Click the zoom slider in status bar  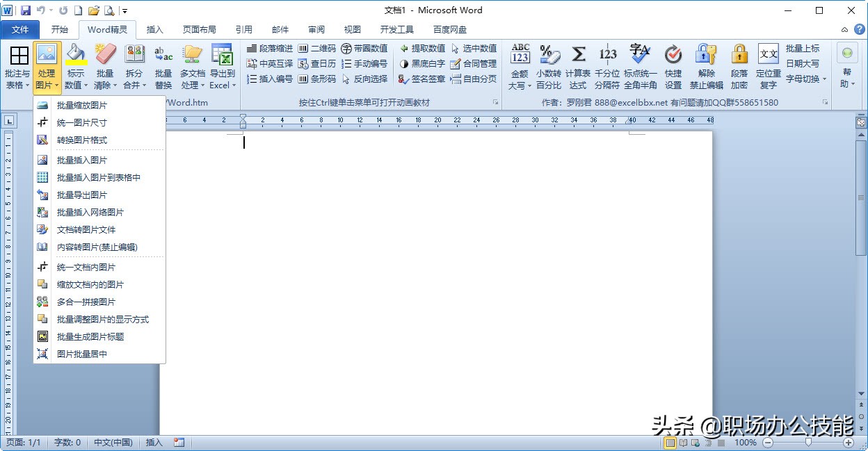pyautogui.click(x=807, y=442)
